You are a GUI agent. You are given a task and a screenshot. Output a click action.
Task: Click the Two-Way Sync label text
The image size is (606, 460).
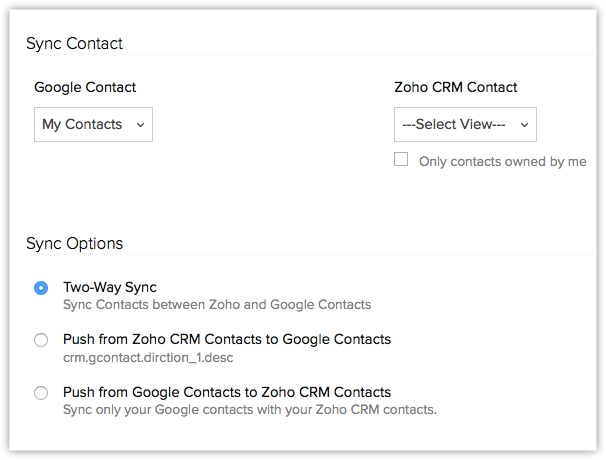click(110, 287)
